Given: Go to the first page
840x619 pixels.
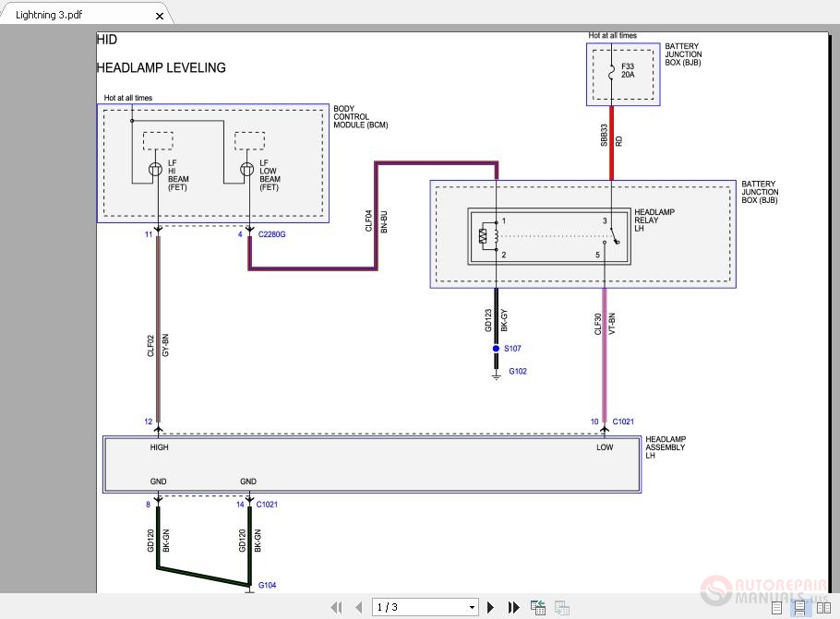Looking at the screenshot, I should tap(336, 607).
